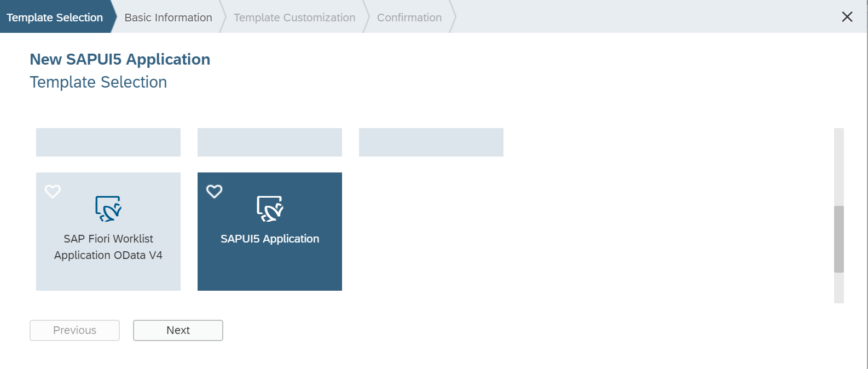Favorite the SAP Fiori Worklist template heart
This screenshot has height=369, width=868.
click(x=53, y=191)
